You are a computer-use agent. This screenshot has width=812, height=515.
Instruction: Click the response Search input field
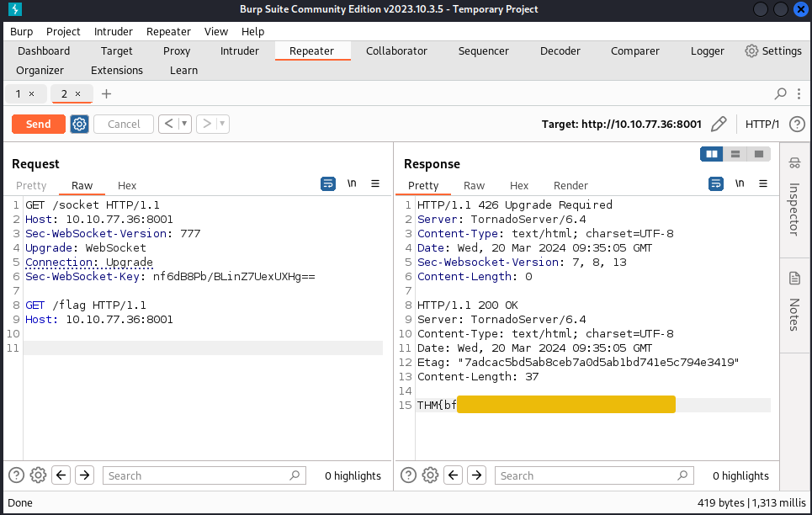point(595,475)
